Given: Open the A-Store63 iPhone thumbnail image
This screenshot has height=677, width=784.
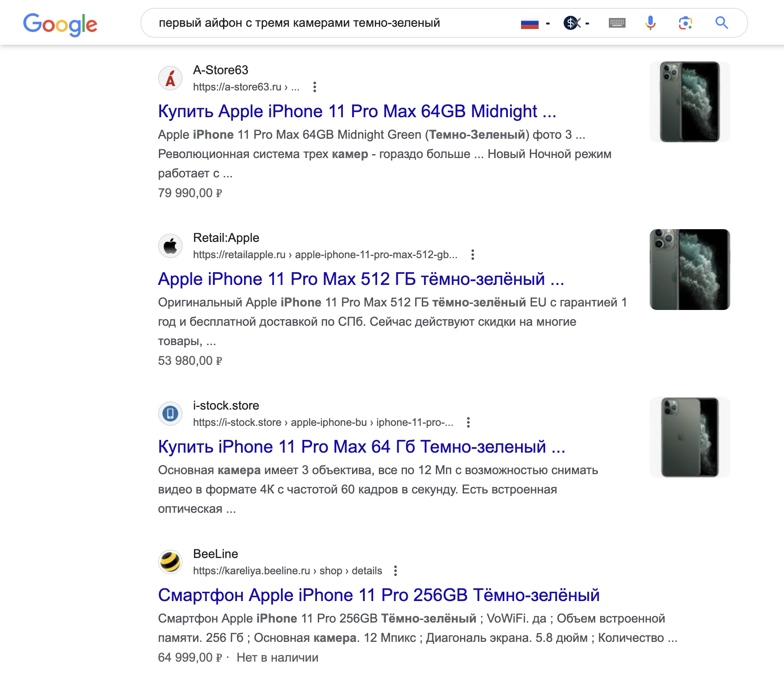Looking at the screenshot, I should 690,102.
